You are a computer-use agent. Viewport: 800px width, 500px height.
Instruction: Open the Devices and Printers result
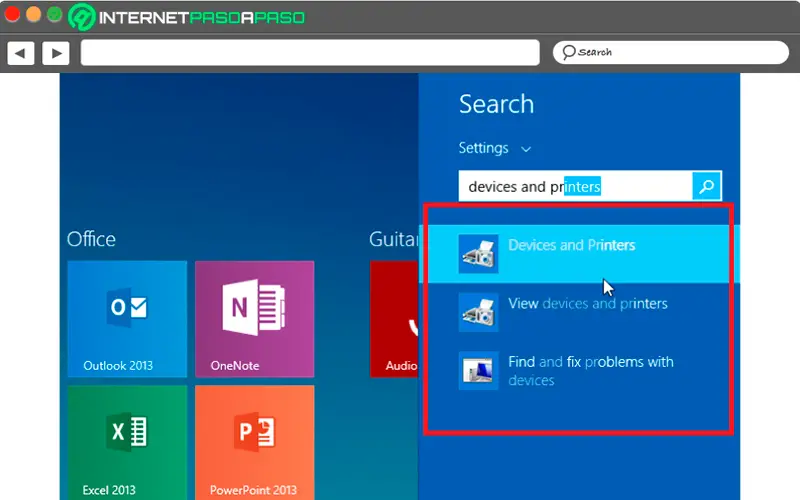click(x=579, y=254)
